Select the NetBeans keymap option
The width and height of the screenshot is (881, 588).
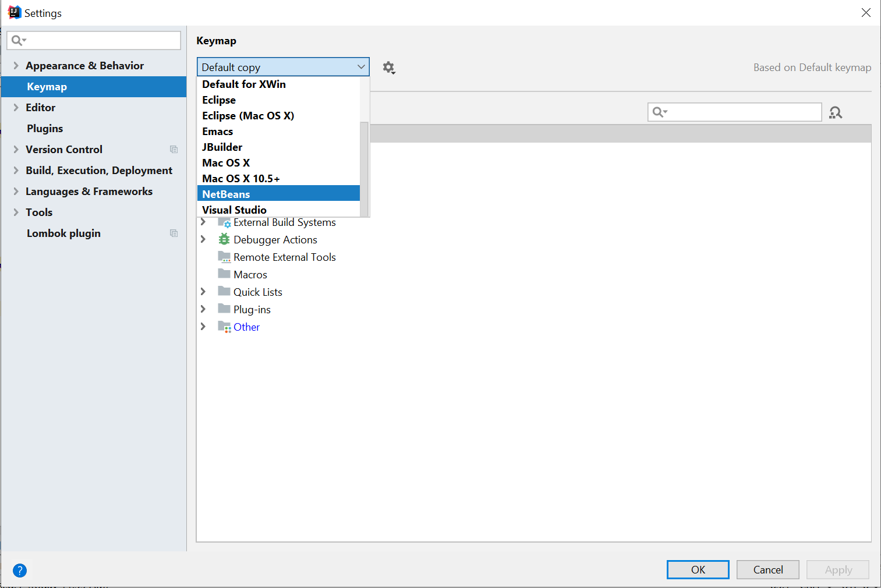coord(278,193)
